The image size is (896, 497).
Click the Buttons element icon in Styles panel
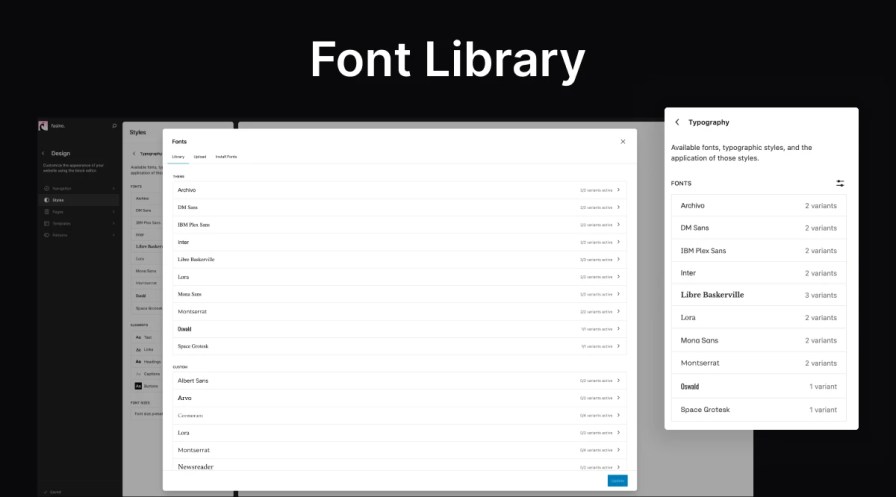point(138,386)
